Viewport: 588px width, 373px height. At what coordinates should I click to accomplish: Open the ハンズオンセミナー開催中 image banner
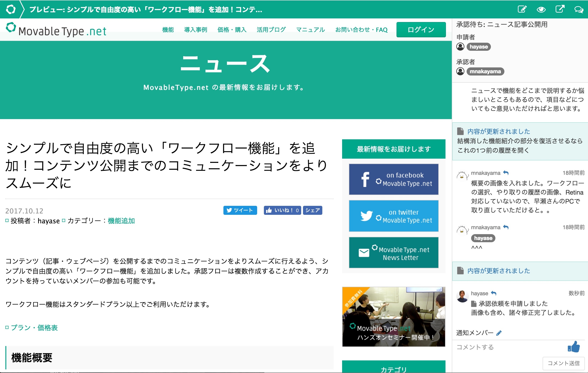[394, 317]
